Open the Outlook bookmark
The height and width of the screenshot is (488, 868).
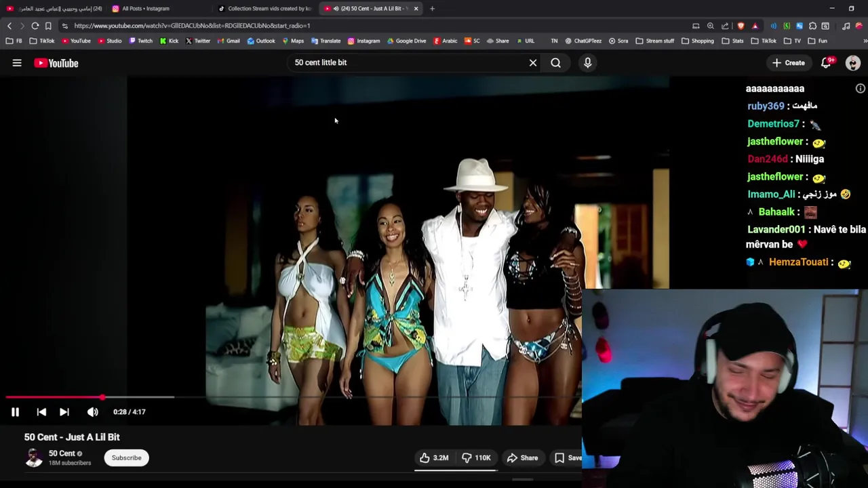point(261,41)
